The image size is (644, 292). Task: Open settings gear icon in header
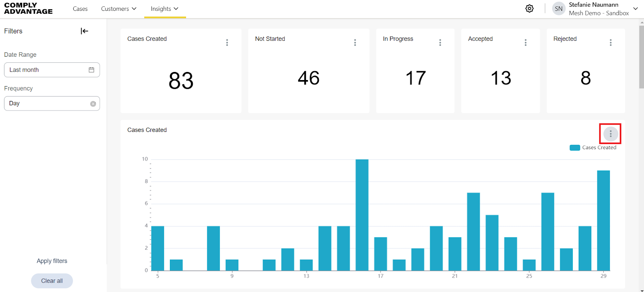coord(530,8)
